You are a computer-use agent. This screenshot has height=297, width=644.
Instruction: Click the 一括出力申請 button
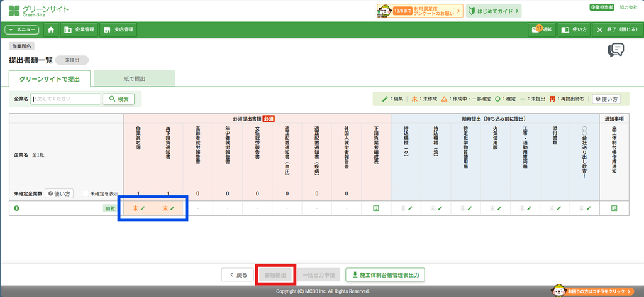click(x=318, y=275)
